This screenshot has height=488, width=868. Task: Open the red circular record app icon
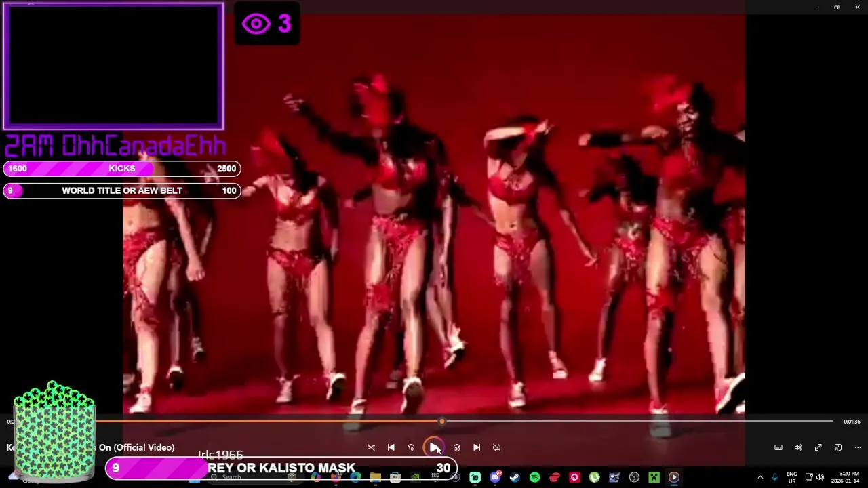574,477
